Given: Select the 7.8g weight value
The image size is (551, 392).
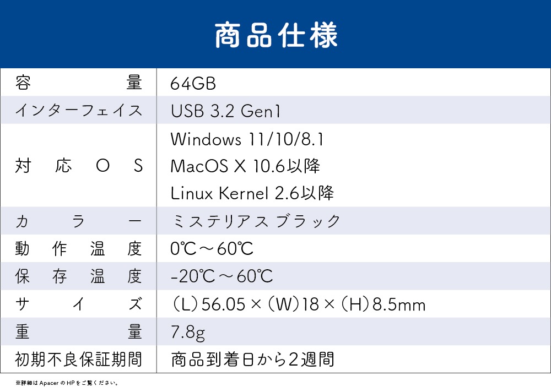Looking at the screenshot, I should point(188,332).
